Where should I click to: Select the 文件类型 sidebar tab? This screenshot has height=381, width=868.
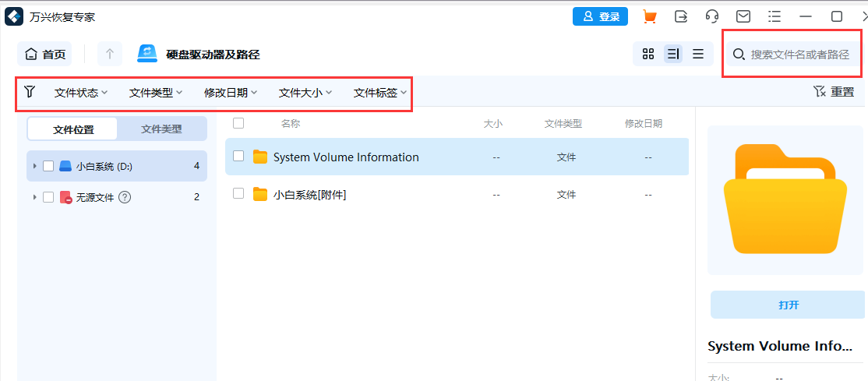point(161,129)
